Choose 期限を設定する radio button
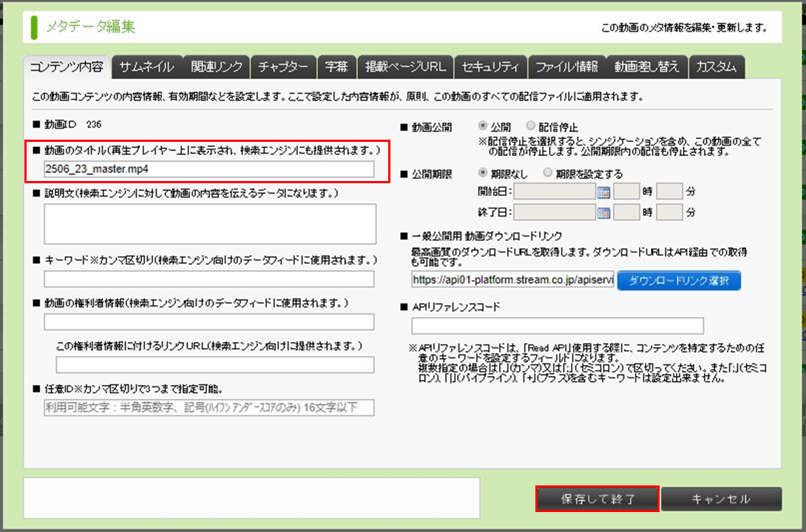Viewport: 806px width, 532px height. (x=547, y=174)
